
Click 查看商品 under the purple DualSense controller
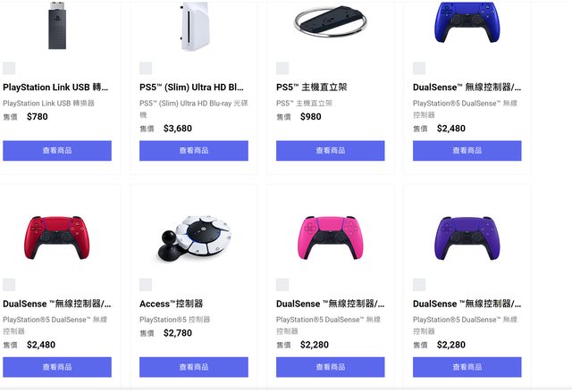coord(467,367)
